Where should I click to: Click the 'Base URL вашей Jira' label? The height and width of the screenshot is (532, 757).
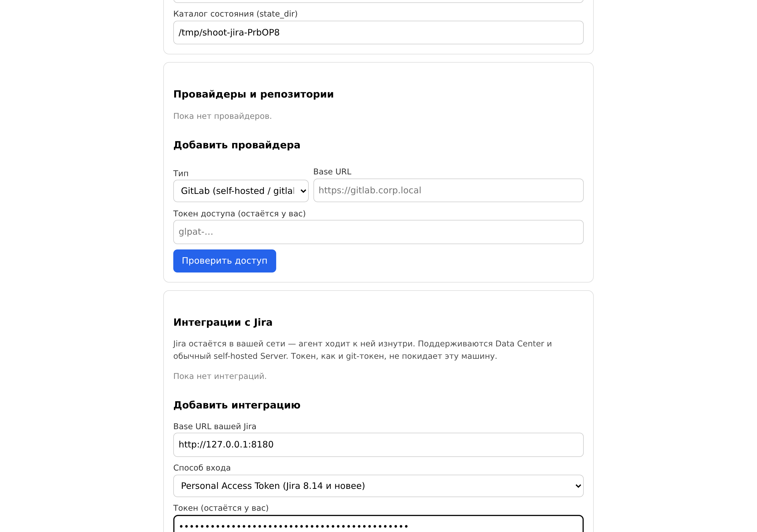coord(215,426)
